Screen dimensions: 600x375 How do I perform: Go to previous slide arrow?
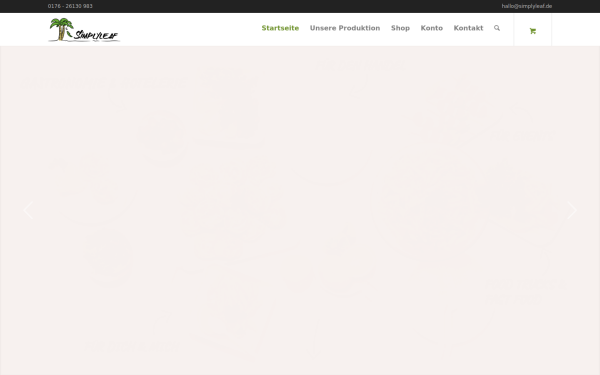click(x=28, y=210)
